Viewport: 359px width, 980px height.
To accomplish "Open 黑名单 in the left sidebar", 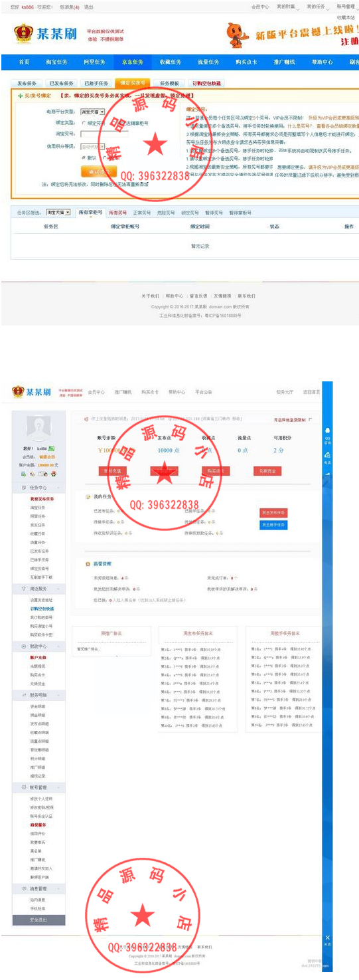I will [36, 850].
